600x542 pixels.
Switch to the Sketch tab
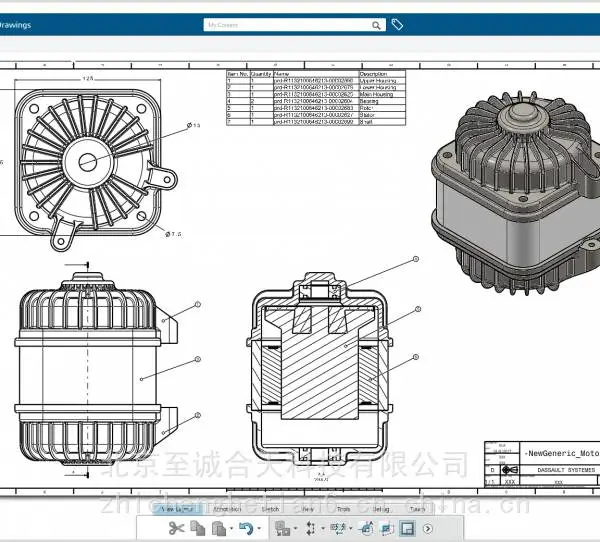(x=270, y=509)
